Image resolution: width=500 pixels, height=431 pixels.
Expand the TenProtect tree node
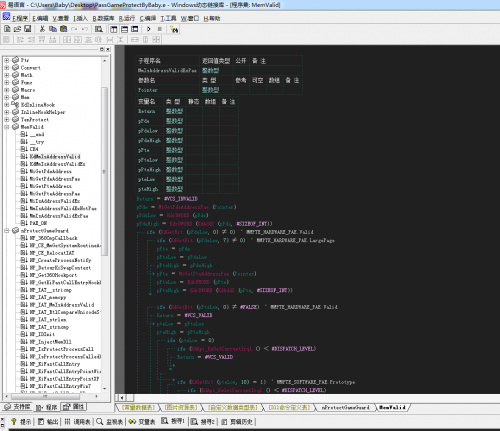pyautogui.click(x=7, y=119)
